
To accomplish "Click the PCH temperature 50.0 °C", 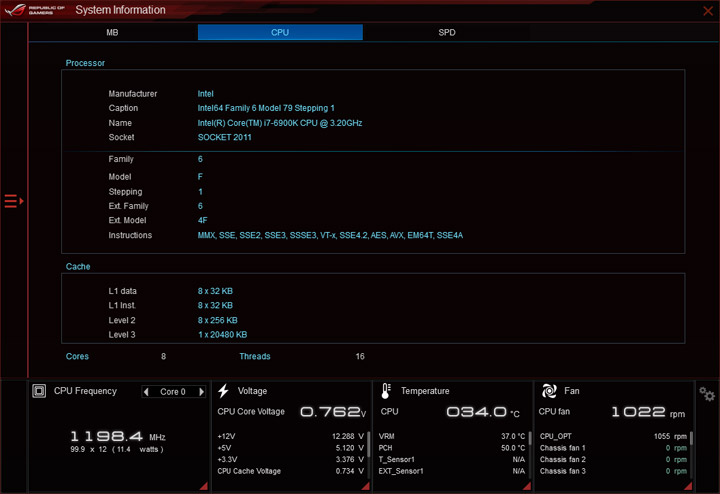I will [513, 448].
